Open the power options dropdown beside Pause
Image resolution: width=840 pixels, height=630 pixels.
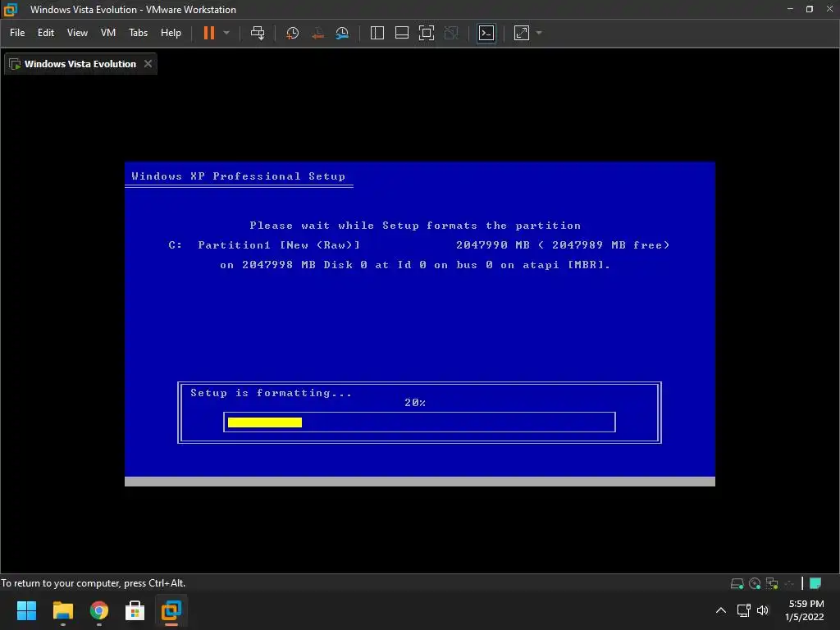tap(226, 33)
